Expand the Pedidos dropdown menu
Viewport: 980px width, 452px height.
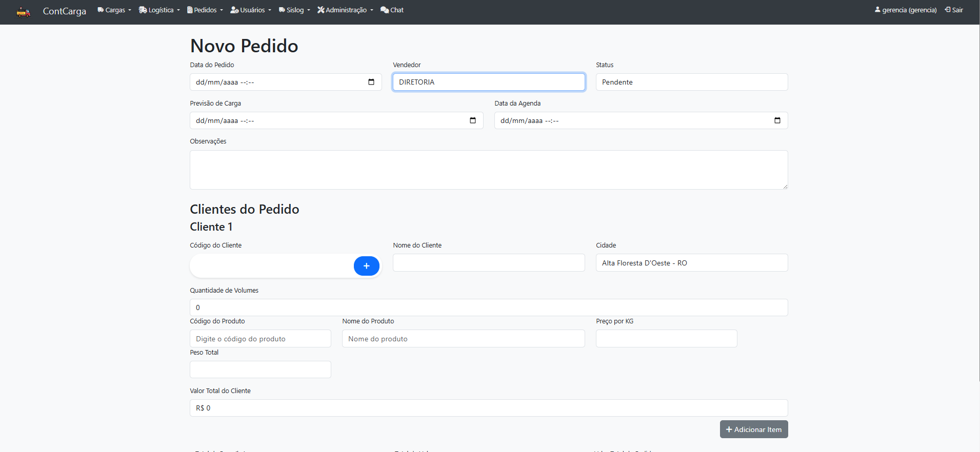click(x=205, y=10)
